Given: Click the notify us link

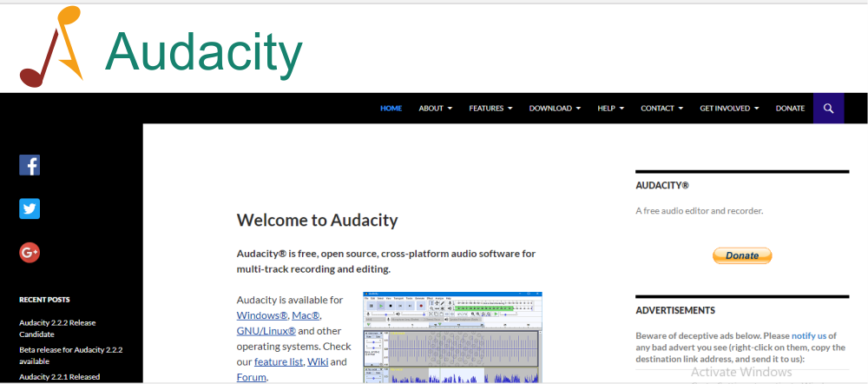Looking at the screenshot, I should pyautogui.click(x=809, y=335).
